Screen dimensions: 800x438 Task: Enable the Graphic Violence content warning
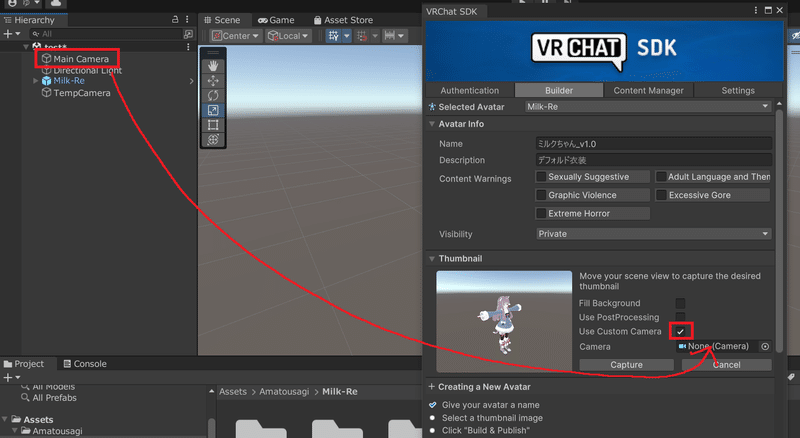click(541, 195)
